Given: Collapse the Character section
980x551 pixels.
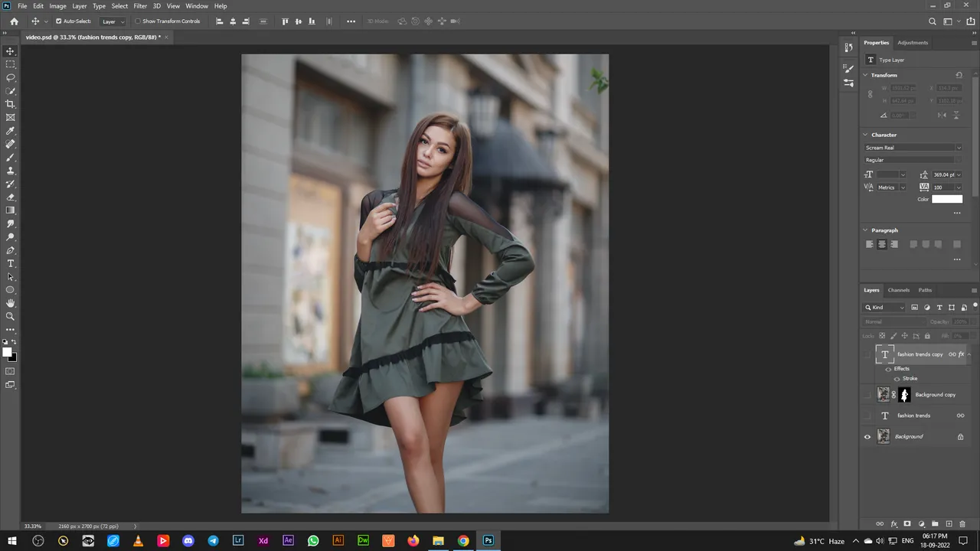Looking at the screenshot, I should tap(865, 135).
